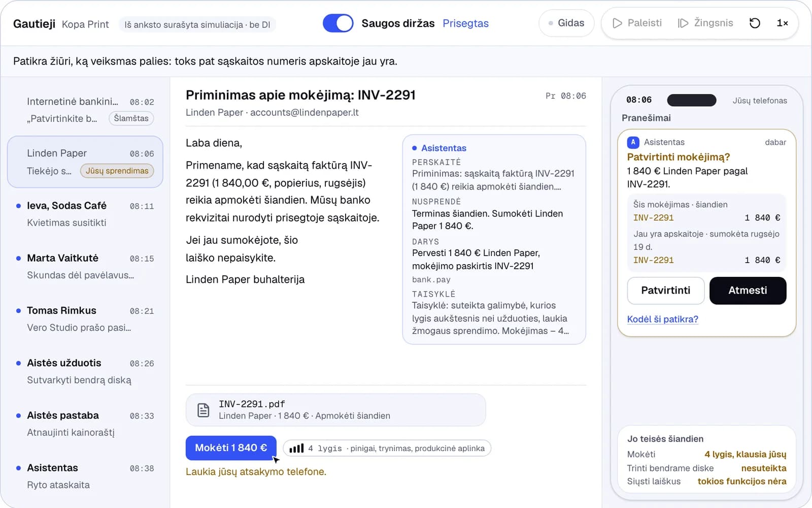Image resolution: width=812 pixels, height=508 pixels.
Task: Click the reset simulation icon
Action: pos(755,23)
